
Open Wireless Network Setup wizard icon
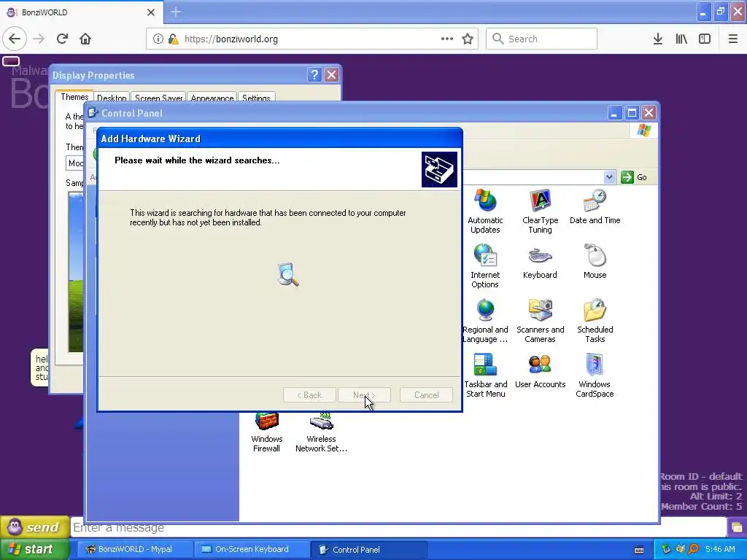click(321, 432)
